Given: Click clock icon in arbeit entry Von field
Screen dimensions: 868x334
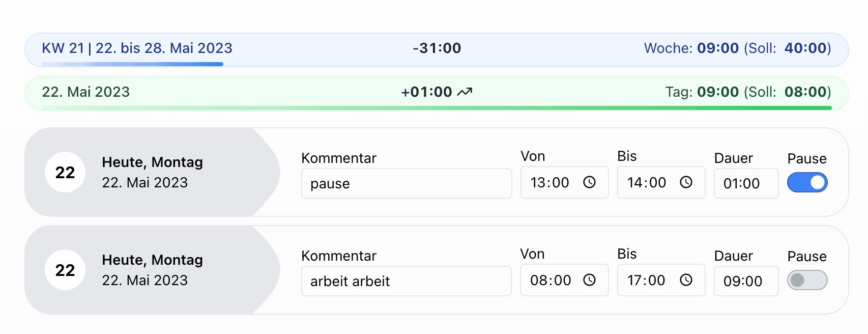Looking at the screenshot, I should point(589,280).
